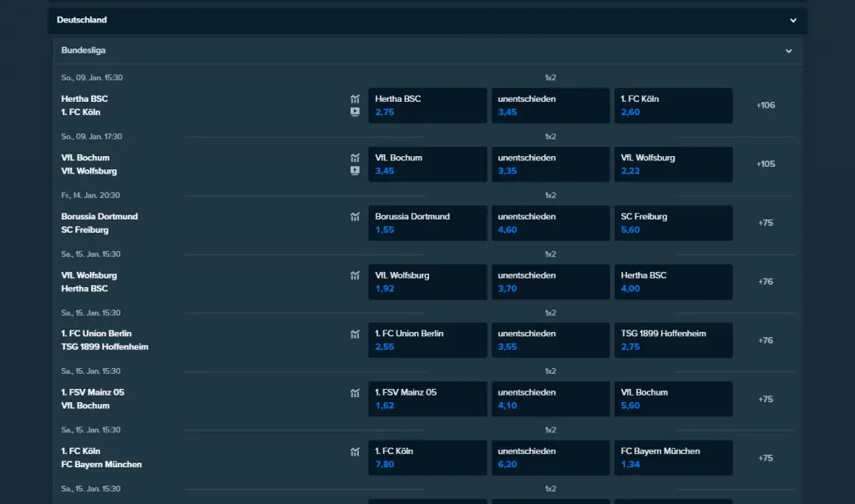Viewport: 855px width, 504px height.
Task: Open statistics icon for Mainz 05 vs VfL Bochum
Action: click(x=355, y=393)
